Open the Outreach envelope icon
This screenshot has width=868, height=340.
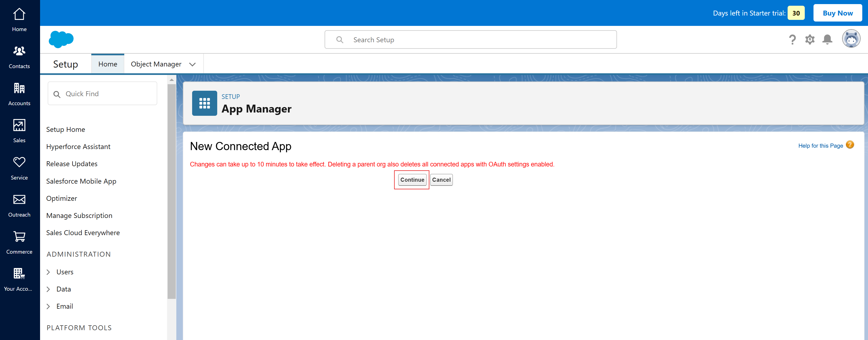19,199
